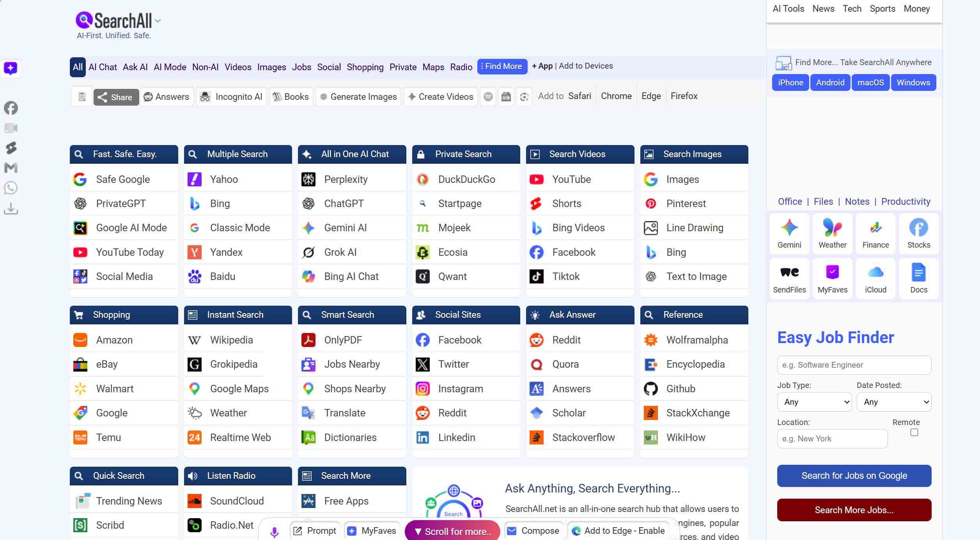
Task: Open the Stocks shortcut tile
Action: click(x=919, y=234)
